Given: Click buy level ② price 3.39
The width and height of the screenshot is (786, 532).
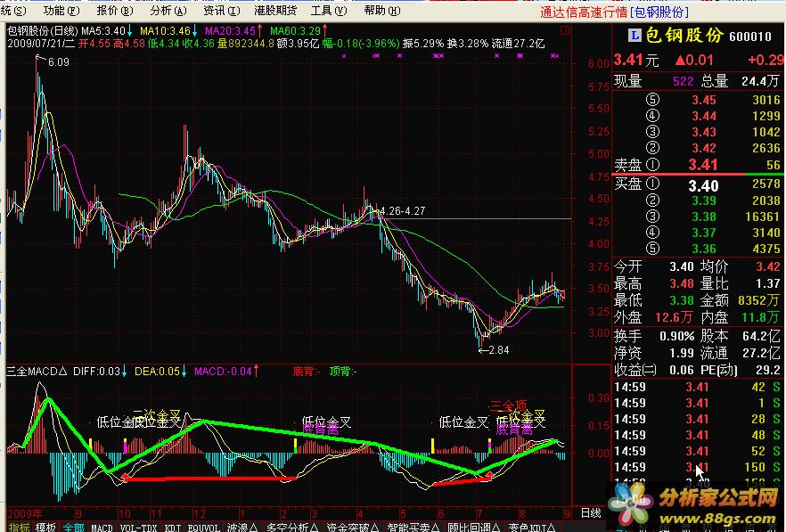Looking at the screenshot, I should click(x=704, y=201).
